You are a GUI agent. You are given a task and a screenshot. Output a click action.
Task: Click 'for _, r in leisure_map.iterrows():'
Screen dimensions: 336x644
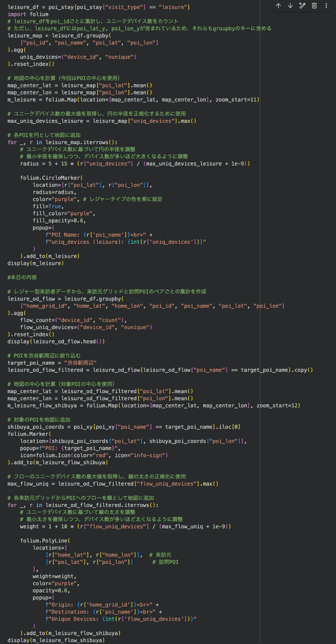62,142
